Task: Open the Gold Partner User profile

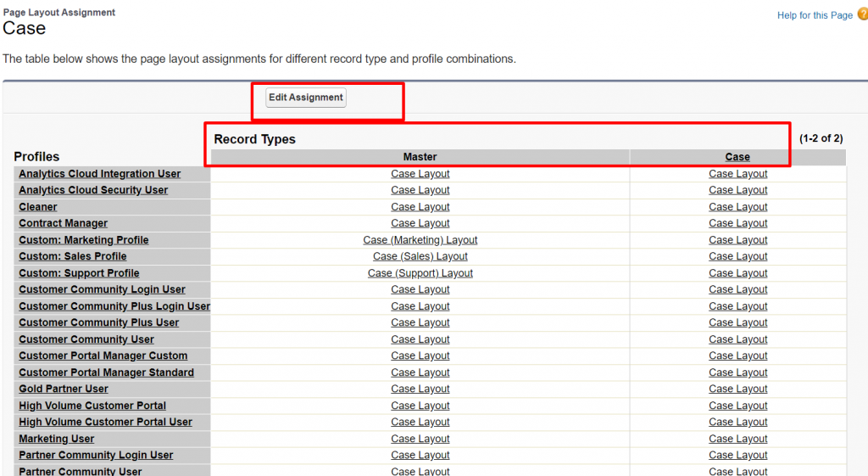Action: 64,389
